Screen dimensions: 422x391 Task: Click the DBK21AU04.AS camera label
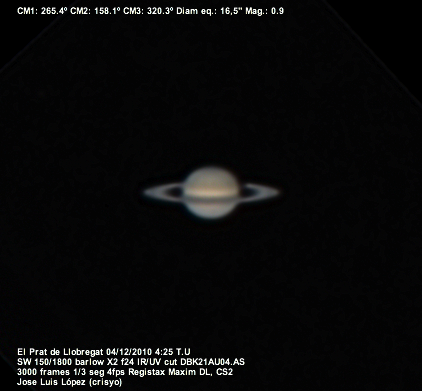(x=213, y=362)
